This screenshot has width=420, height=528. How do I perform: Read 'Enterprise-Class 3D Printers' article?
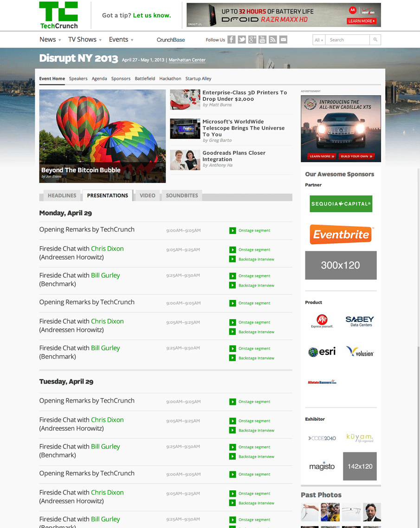tap(245, 96)
